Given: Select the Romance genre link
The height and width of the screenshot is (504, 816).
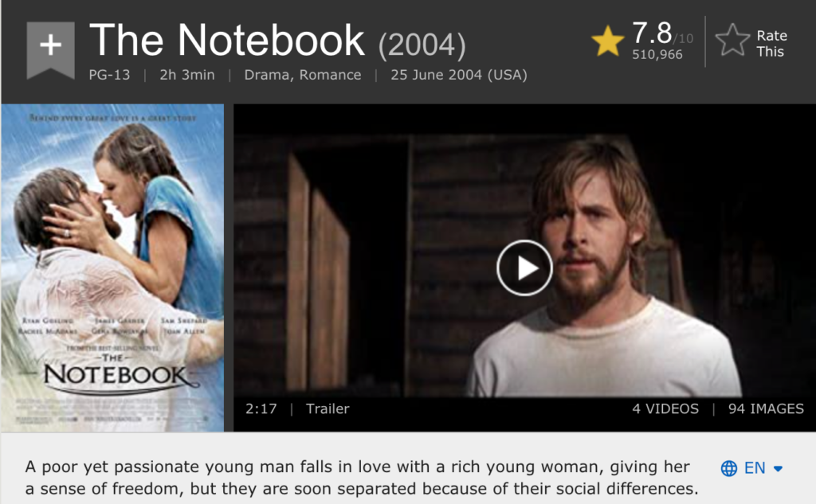Looking at the screenshot, I should (331, 75).
